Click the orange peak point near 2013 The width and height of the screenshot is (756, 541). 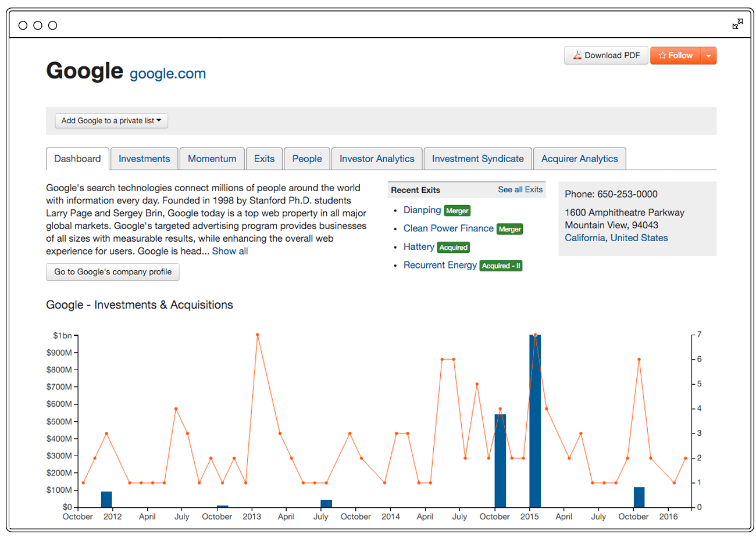[258, 335]
